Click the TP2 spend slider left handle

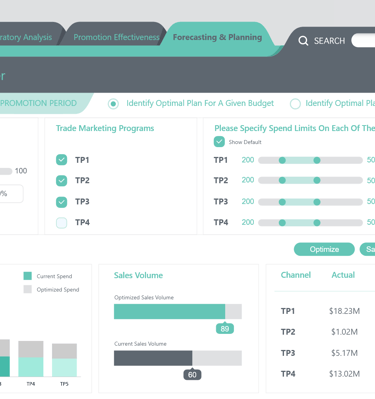(x=282, y=180)
